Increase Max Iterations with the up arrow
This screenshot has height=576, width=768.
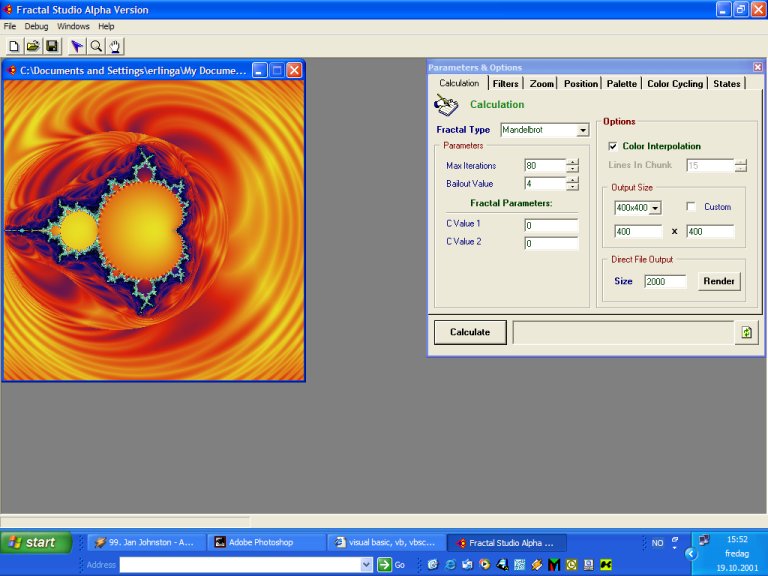572,162
